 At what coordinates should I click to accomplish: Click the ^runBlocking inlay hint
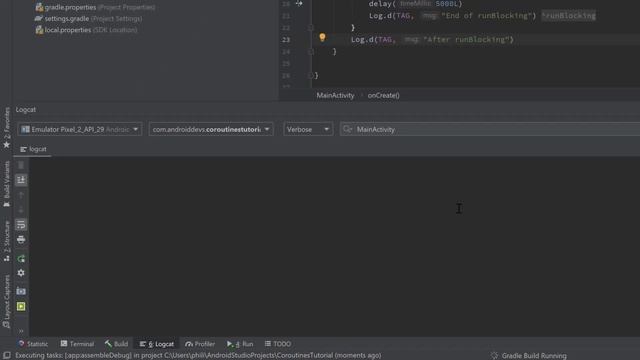569,16
